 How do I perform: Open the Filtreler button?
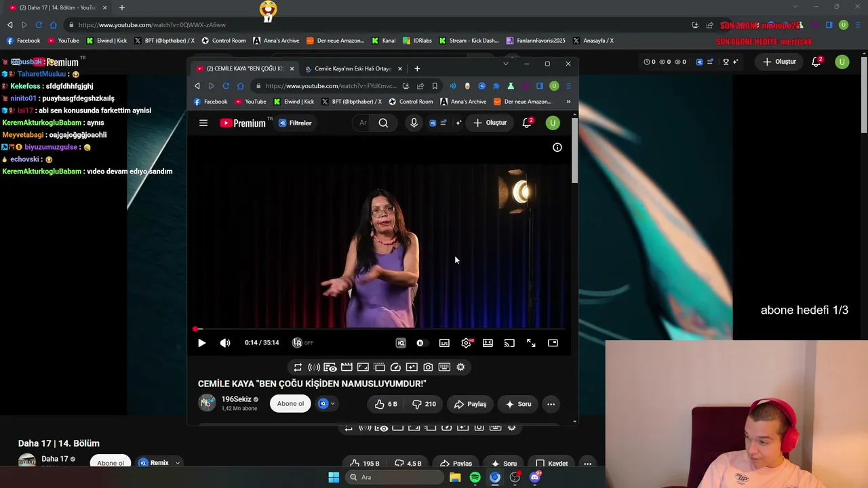296,123
